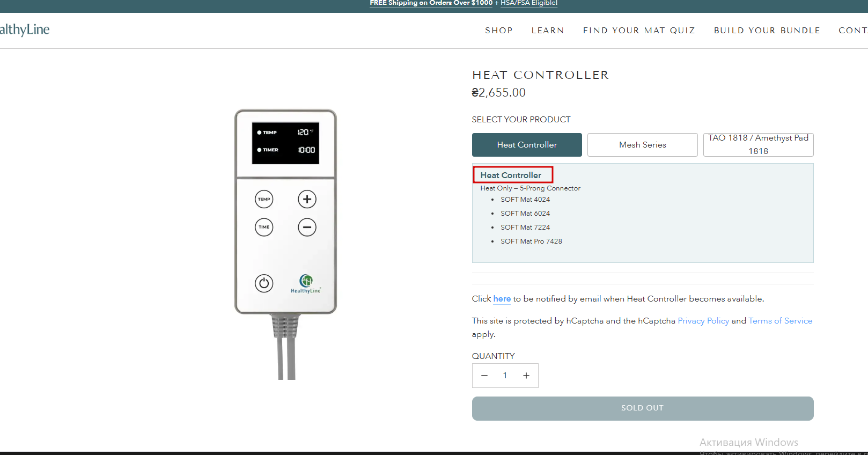Click the 'Heat Only – 5-Prong Connector' text
Viewport: 868px width, 455px height.
530,188
